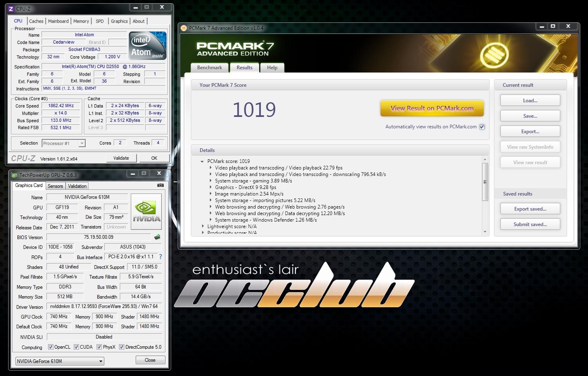
Task: Close GPU-Z using the title bar X
Action: (x=159, y=174)
